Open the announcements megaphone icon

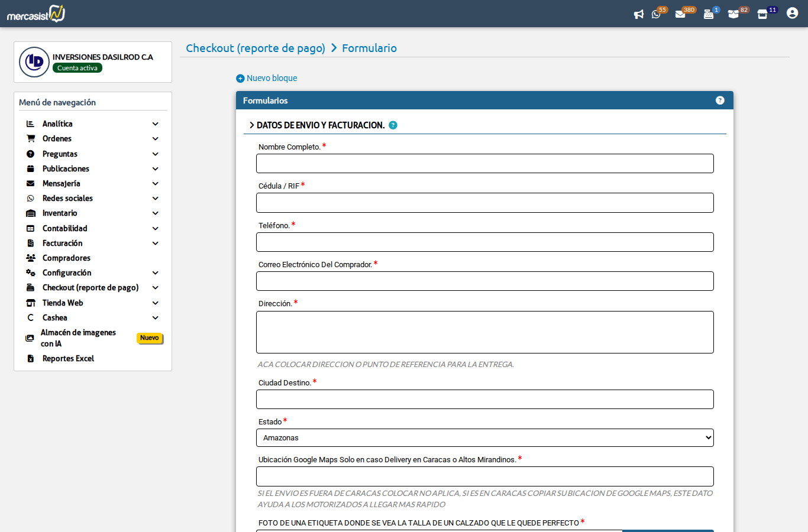click(638, 14)
